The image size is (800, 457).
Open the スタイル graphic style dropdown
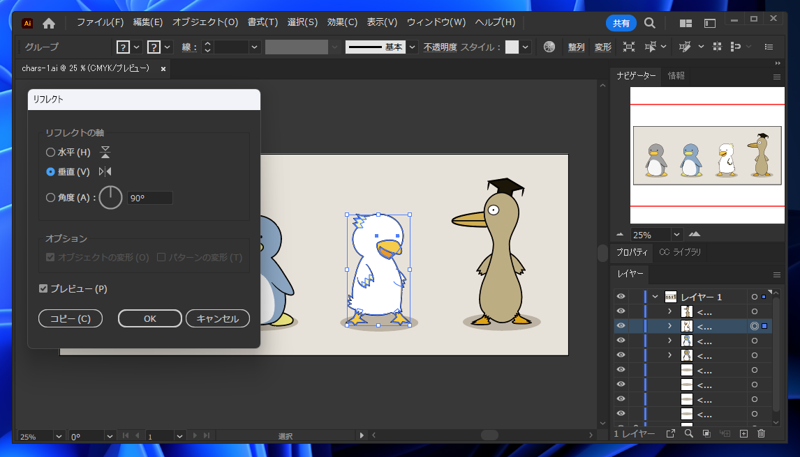526,47
